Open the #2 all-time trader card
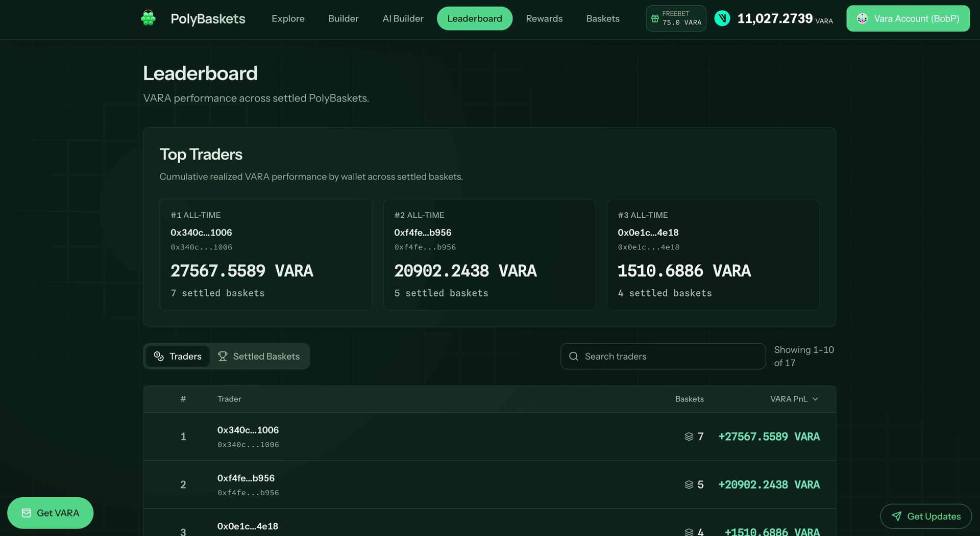 click(489, 254)
